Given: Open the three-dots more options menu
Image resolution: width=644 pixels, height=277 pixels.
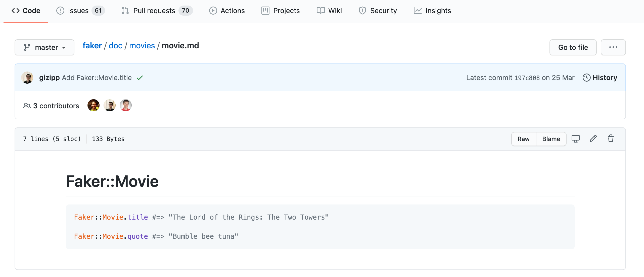Looking at the screenshot, I should tap(613, 47).
